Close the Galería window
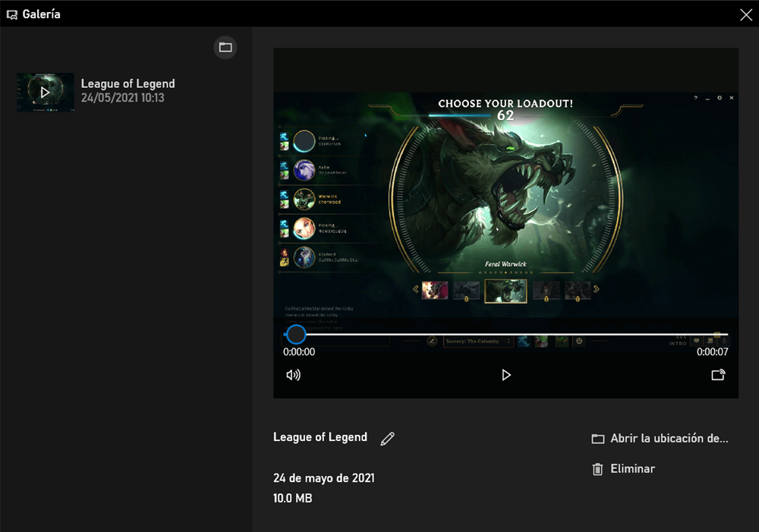 point(746,14)
